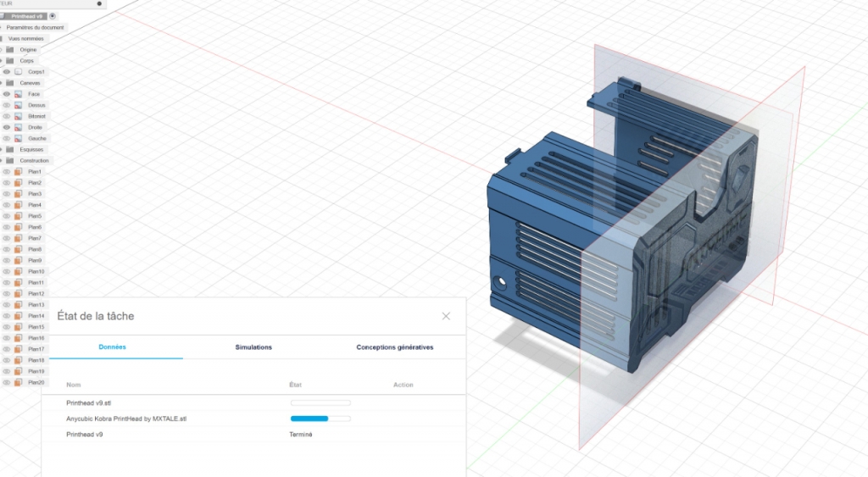The width and height of the screenshot is (868, 477).
Task: Click the Nom column header
Action: coord(74,385)
